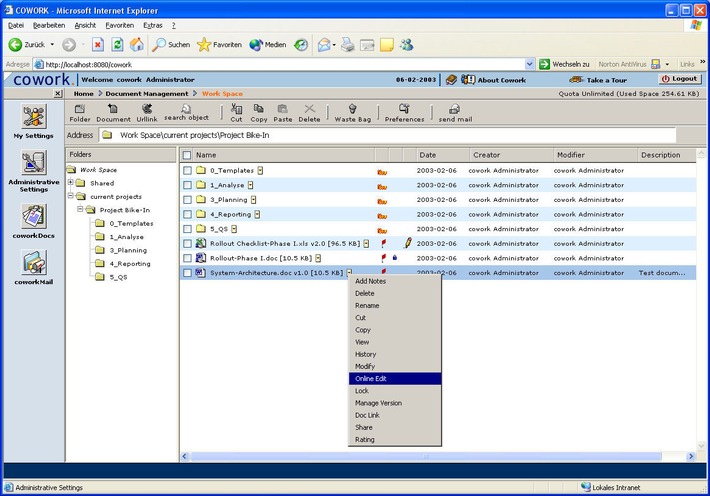Screen dimensions: 710x496
Task: Click the Cut toolbar icon
Action: 236,113
